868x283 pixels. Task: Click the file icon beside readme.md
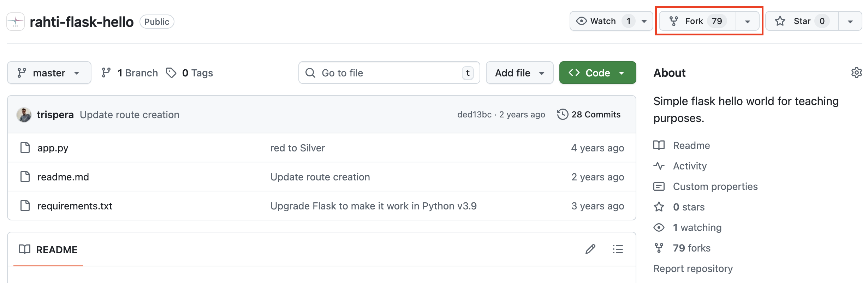pyautogui.click(x=25, y=177)
